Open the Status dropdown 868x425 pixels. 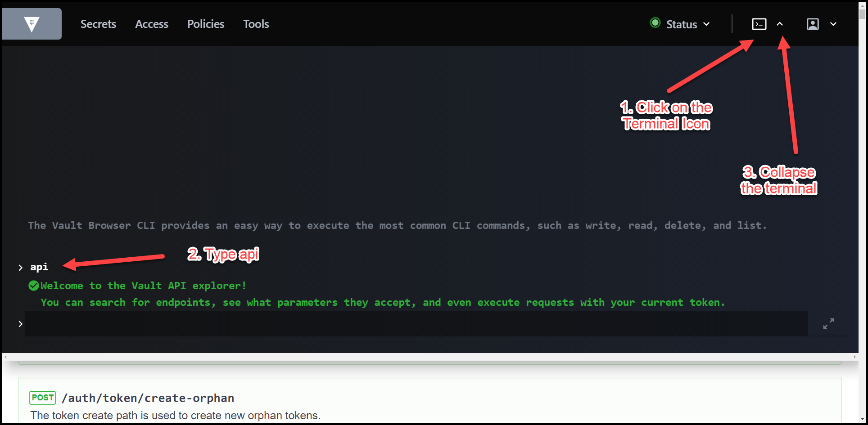(707, 24)
